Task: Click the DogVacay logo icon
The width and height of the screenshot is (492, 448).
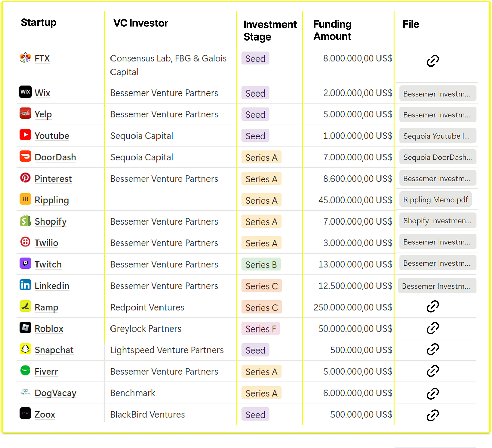Action: click(x=25, y=392)
